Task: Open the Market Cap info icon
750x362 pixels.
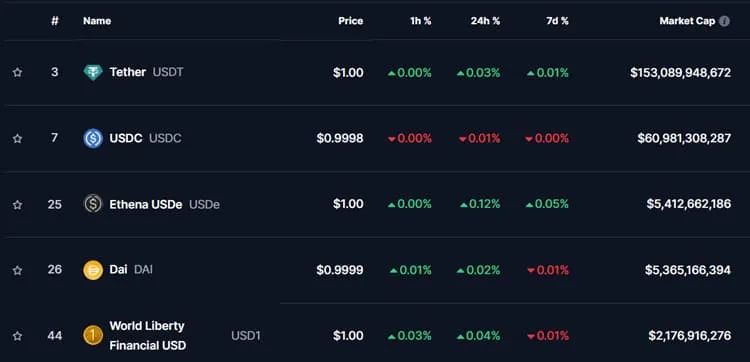Action: (725, 21)
